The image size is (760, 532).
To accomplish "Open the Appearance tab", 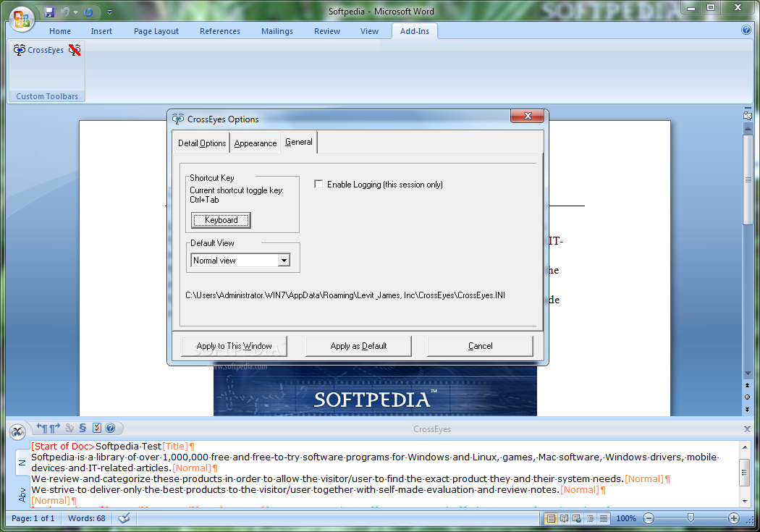I will pos(256,143).
